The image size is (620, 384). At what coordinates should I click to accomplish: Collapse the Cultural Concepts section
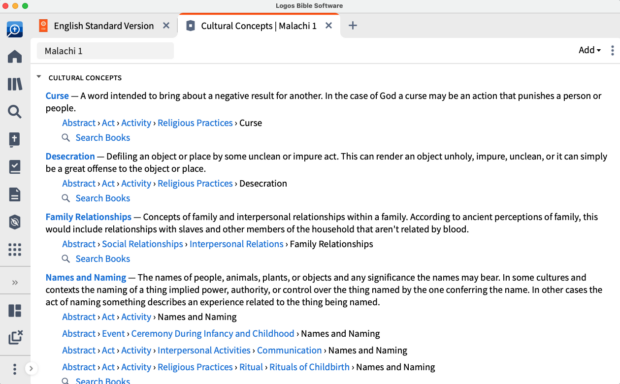(x=39, y=77)
